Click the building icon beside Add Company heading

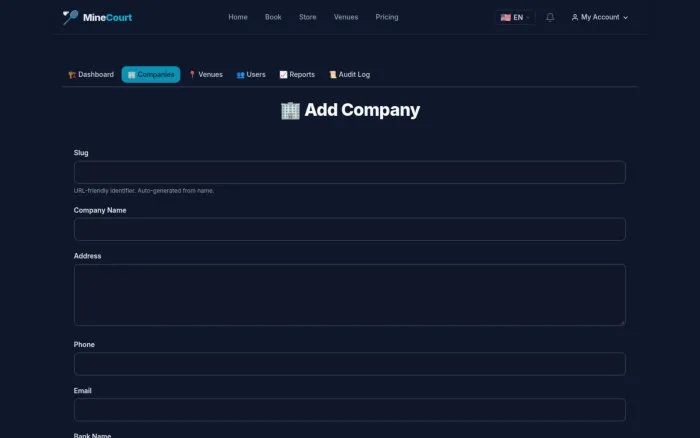click(x=290, y=110)
